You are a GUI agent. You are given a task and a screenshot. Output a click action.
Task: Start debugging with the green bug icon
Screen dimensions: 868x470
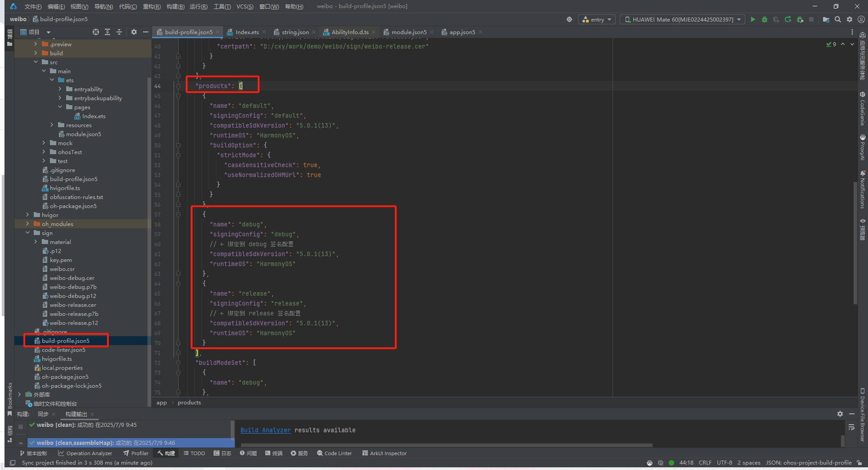(x=765, y=19)
